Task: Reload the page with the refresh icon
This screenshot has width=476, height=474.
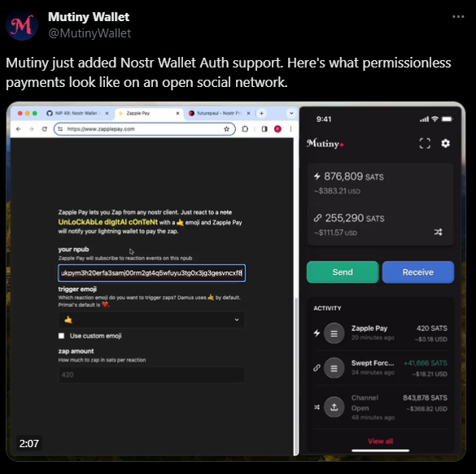Action: click(x=45, y=129)
